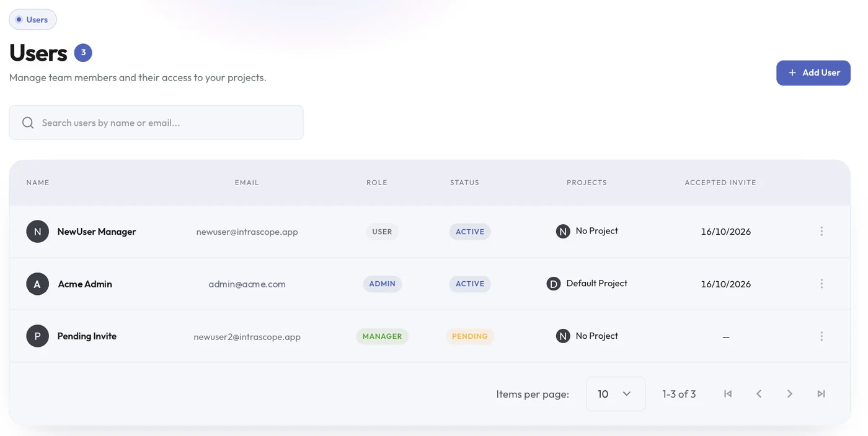Click email newuser@intrascope.app
The image size is (868, 436).
pos(247,232)
